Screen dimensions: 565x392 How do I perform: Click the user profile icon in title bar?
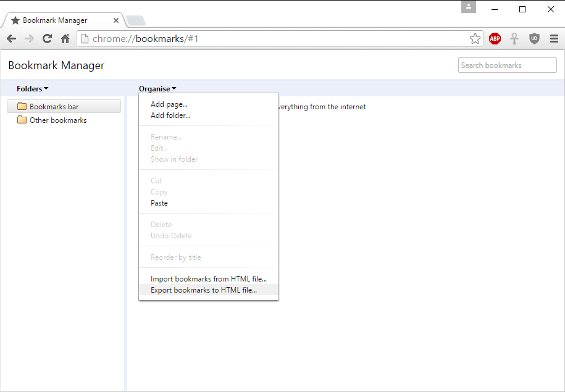pos(469,7)
